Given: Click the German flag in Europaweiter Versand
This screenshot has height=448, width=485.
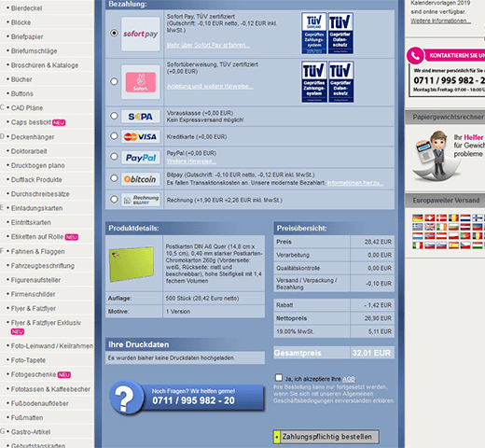Looking at the screenshot, I should coord(418,217).
